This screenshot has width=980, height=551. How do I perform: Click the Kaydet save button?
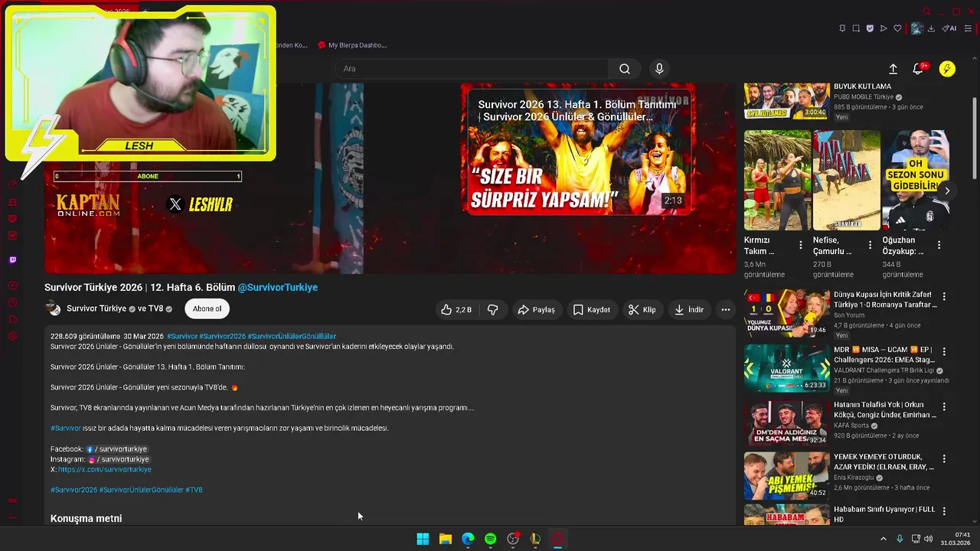click(591, 310)
